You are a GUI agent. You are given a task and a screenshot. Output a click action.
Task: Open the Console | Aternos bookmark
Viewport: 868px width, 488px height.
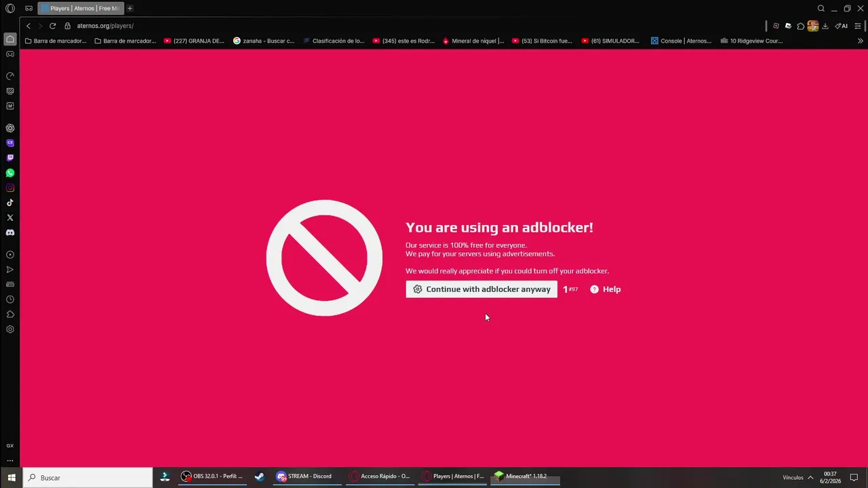681,41
